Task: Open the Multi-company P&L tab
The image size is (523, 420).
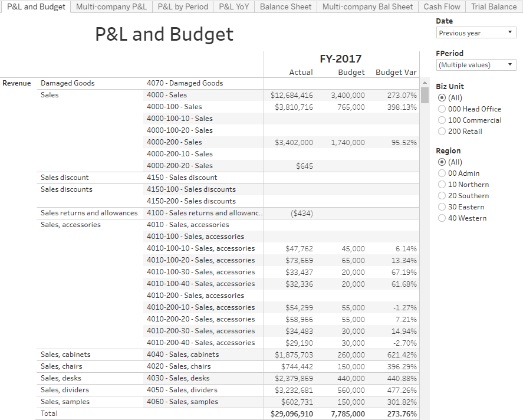Action: coord(111,6)
